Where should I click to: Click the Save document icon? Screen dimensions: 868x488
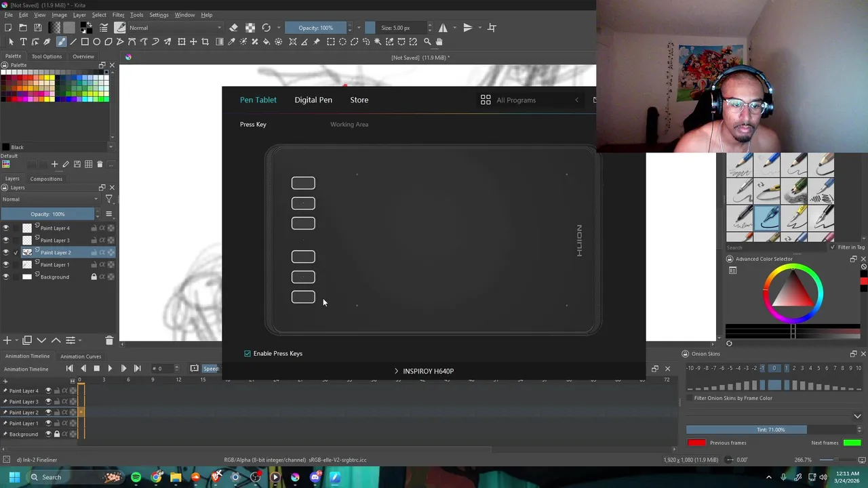(37, 28)
